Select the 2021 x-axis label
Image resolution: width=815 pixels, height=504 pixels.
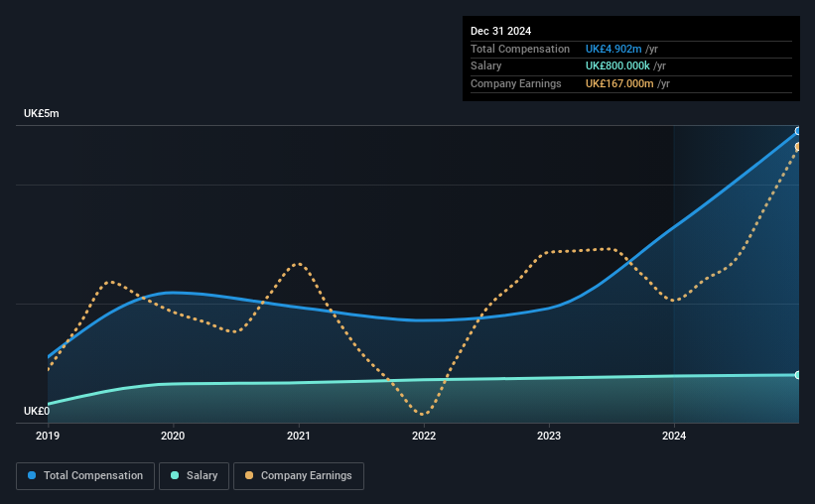(299, 436)
